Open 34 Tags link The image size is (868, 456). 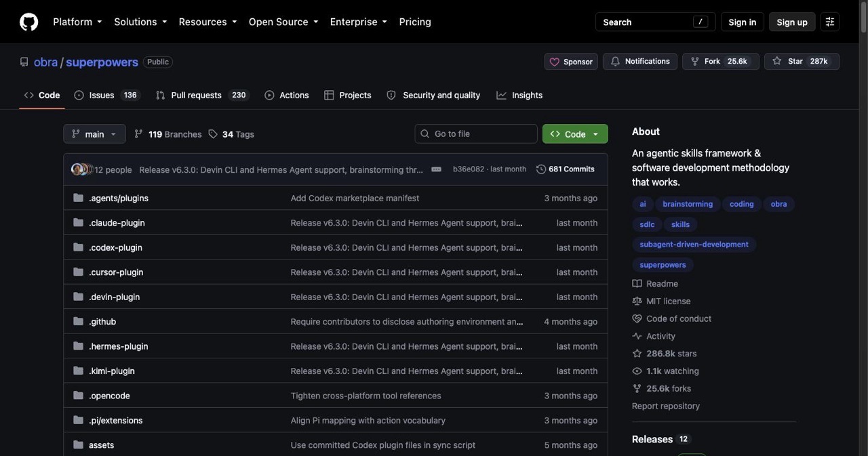[231, 134]
